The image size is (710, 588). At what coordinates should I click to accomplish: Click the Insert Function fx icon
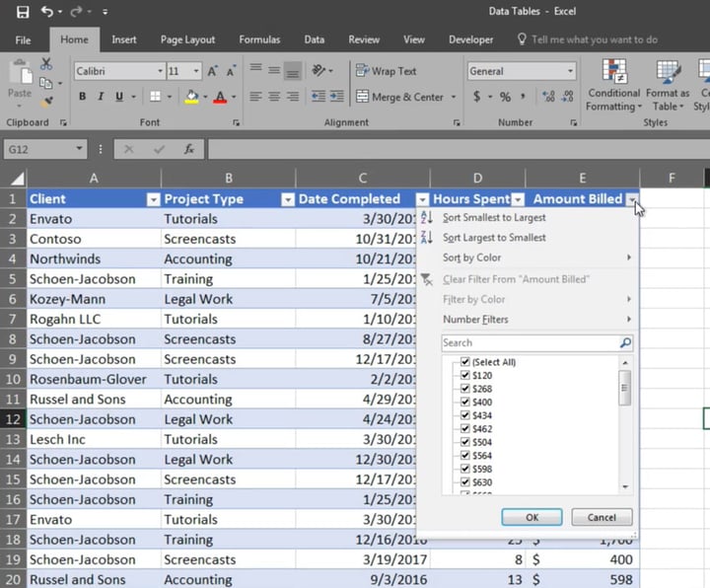[189, 149]
